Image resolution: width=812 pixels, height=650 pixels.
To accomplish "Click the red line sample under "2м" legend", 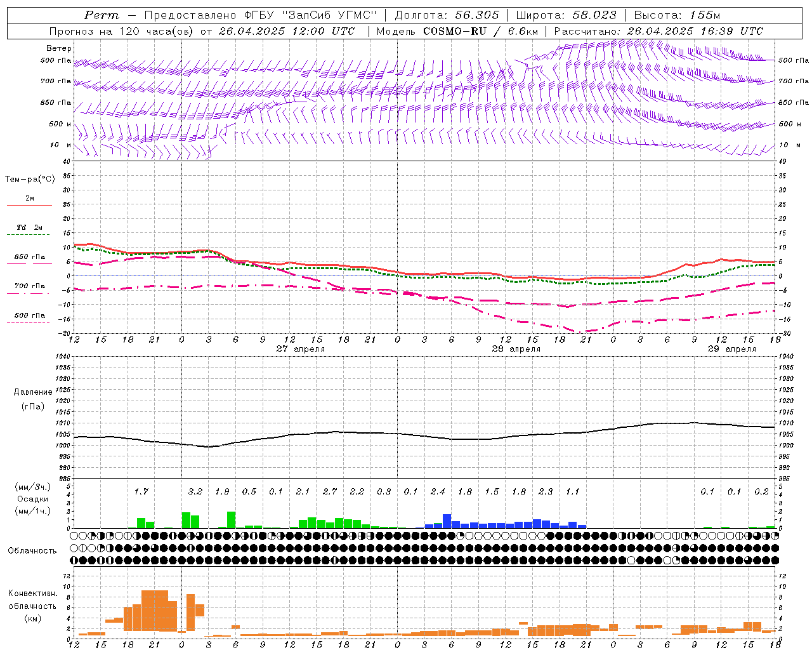I will [x=29, y=206].
